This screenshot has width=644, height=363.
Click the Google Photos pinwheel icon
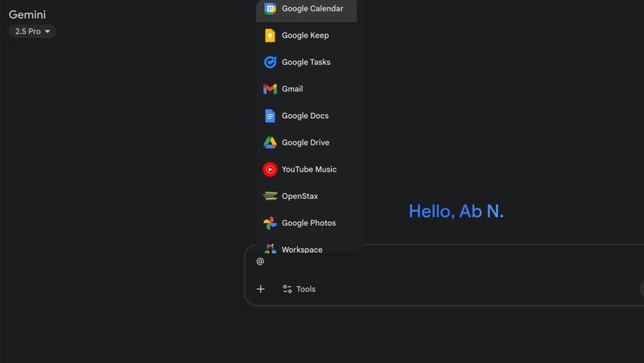[x=270, y=223]
